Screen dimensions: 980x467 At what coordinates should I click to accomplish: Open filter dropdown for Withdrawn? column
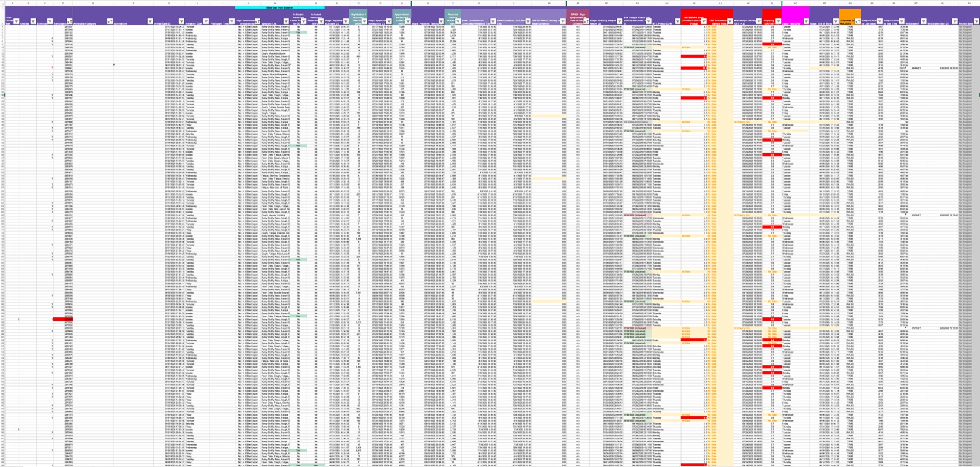pos(923,21)
